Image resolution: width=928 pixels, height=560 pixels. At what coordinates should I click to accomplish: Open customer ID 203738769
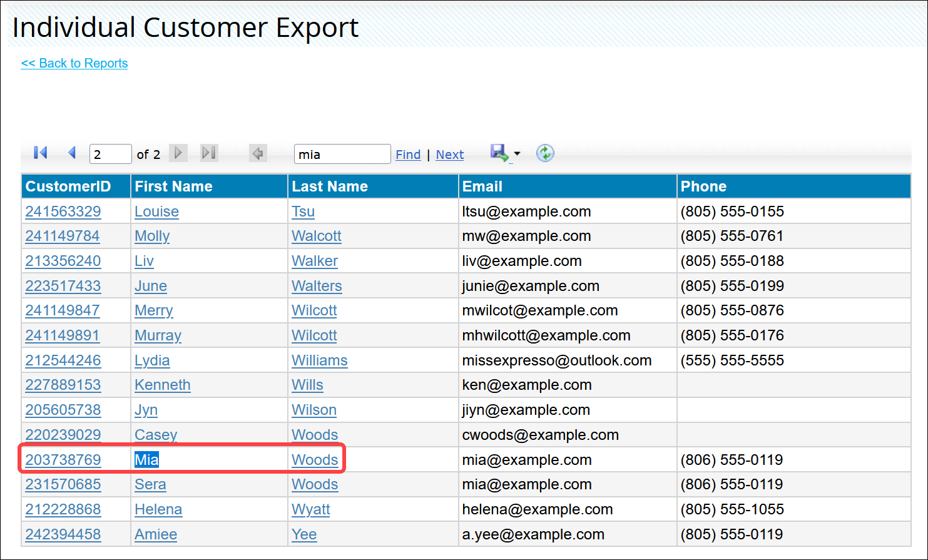(63, 460)
